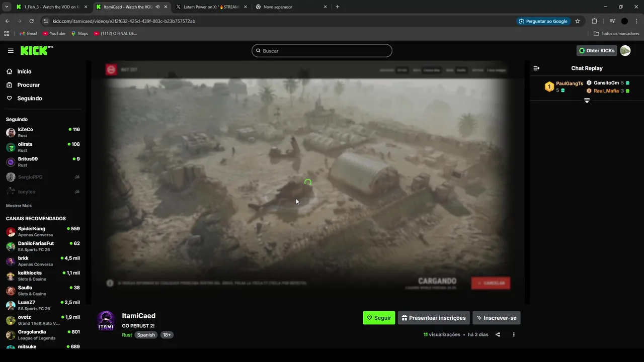This screenshot has height=362, width=644.
Task: Click the Inscrever-se subscribe button
Action: pos(497,318)
